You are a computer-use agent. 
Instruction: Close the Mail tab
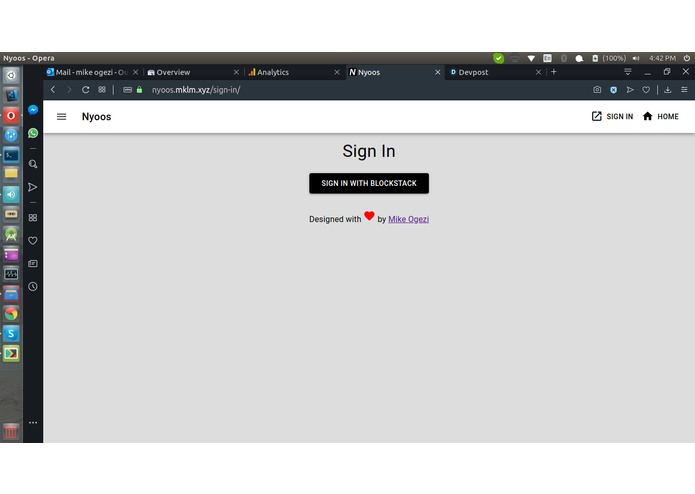click(x=136, y=72)
